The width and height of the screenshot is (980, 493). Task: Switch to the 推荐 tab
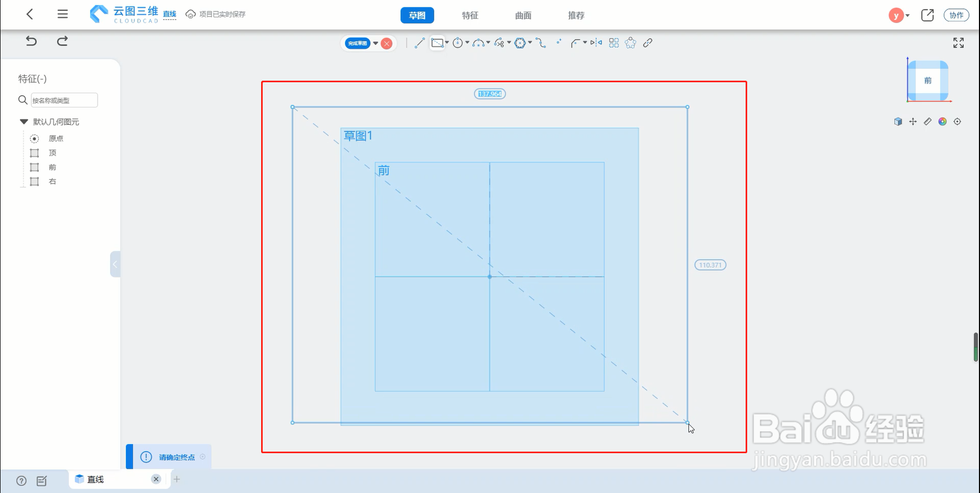576,15
